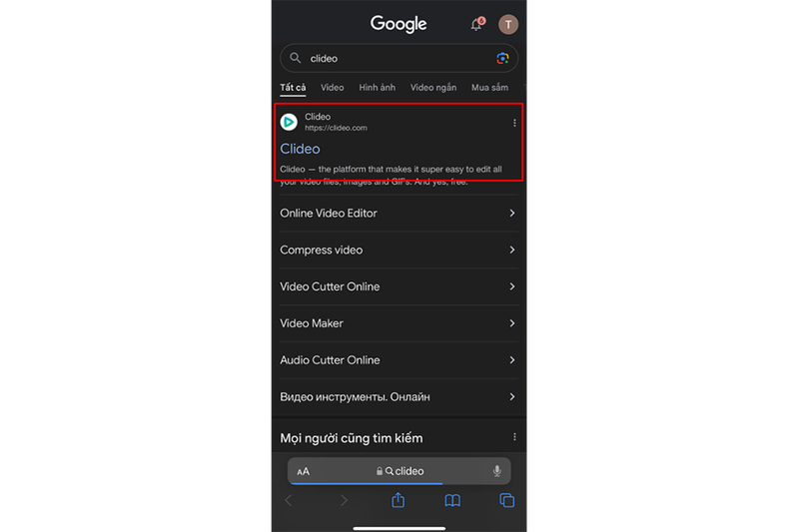The width and height of the screenshot is (799, 532).
Task: Switch to the Video ngắn tab
Action: (x=433, y=88)
